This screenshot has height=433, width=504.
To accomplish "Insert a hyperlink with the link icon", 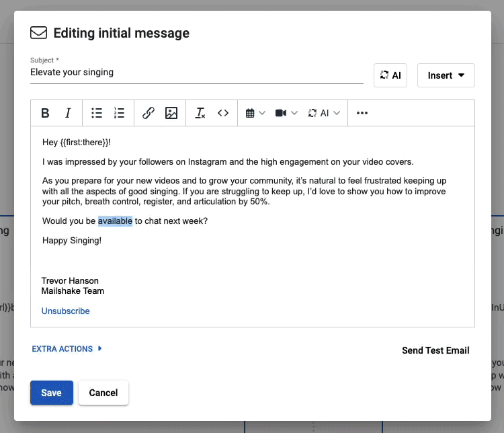I will click(149, 113).
